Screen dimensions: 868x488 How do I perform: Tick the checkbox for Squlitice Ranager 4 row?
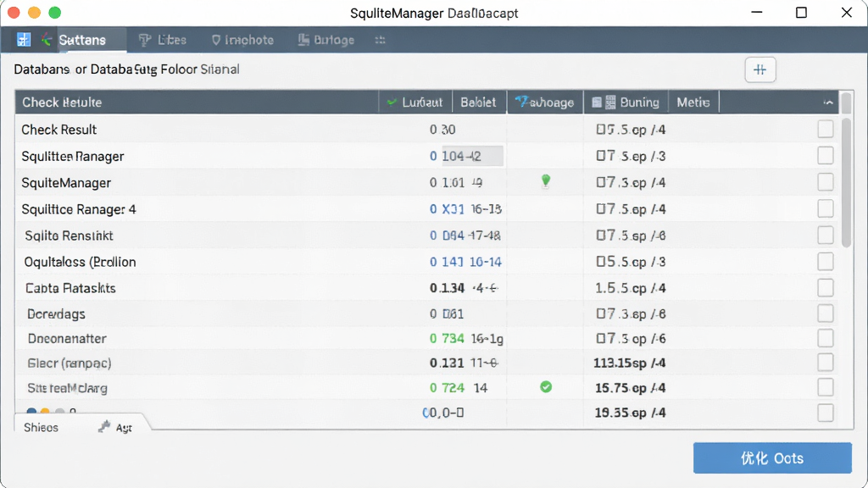pos(826,208)
